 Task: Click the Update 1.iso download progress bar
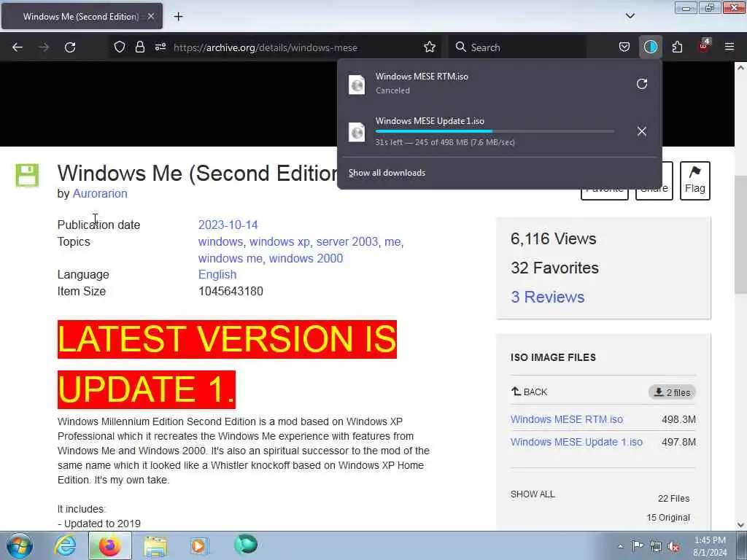coord(495,131)
